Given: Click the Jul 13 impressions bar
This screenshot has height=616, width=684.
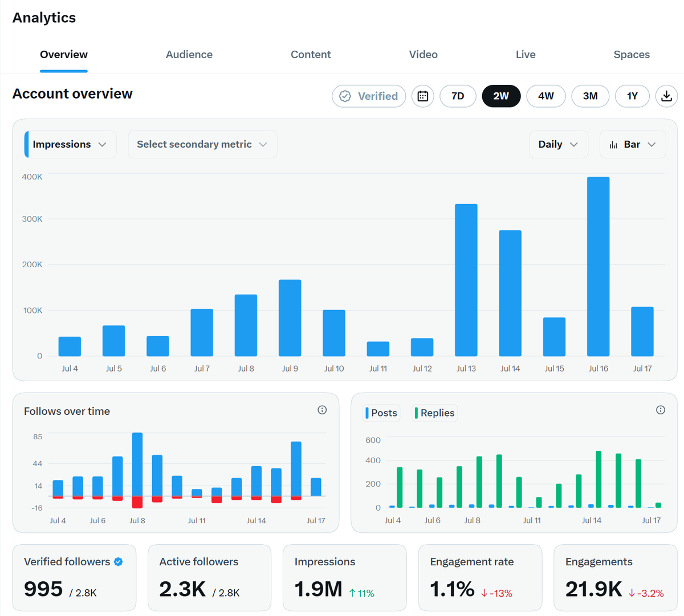Looking at the screenshot, I should [x=466, y=280].
